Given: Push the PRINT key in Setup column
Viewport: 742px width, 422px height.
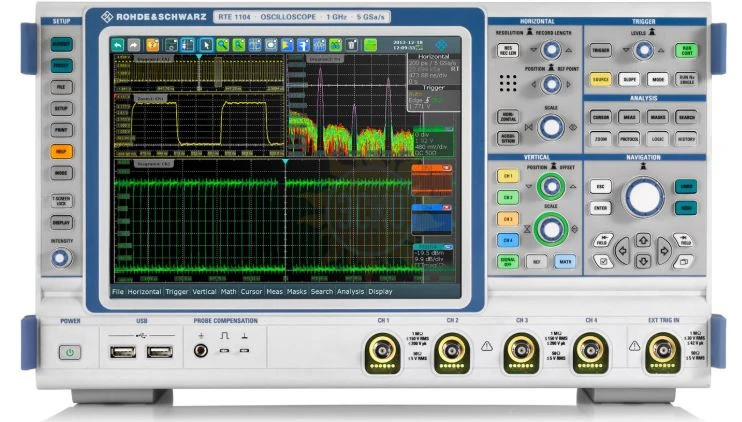Looking at the screenshot, I should coord(62,130).
